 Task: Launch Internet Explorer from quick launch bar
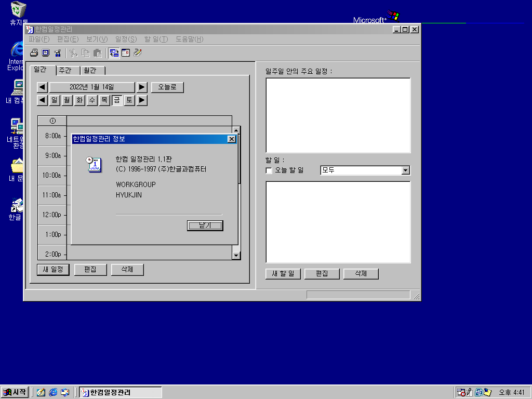(53, 392)
